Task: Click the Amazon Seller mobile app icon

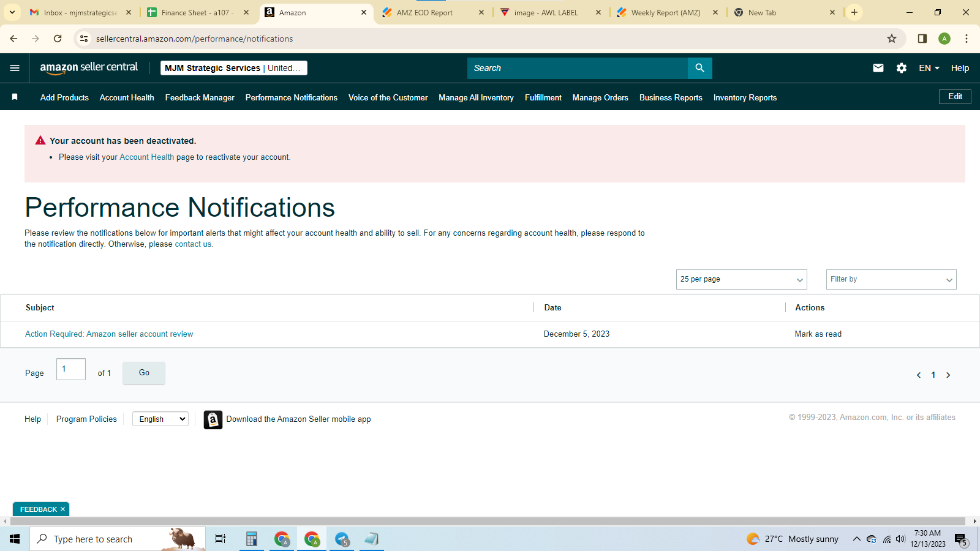Action: point(213,419)
